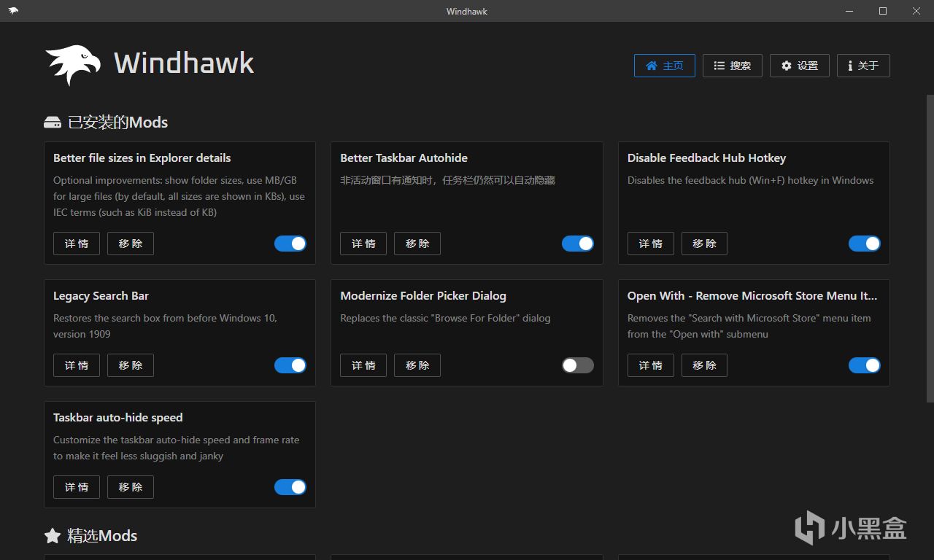Click the Windhawk wordmark text
This screenshot has width=934, height=560.
[x=184, y=63]
